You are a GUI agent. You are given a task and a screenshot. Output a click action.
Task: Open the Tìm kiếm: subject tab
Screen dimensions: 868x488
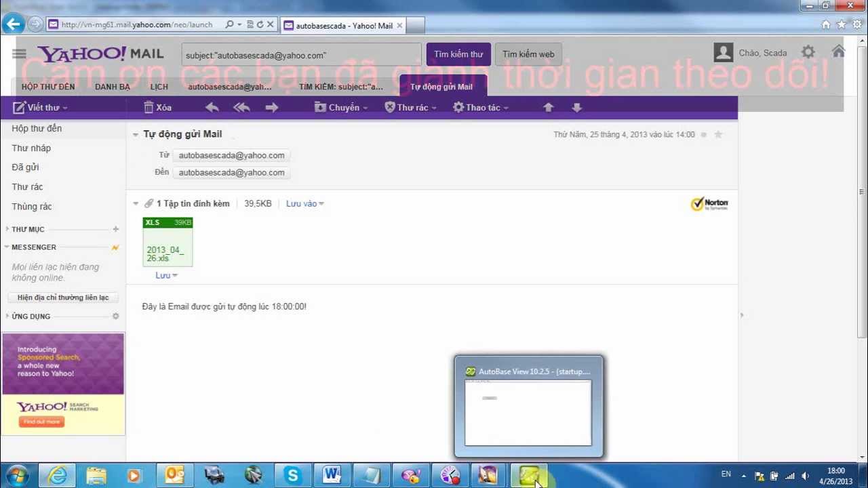click(x=341, y=87)
